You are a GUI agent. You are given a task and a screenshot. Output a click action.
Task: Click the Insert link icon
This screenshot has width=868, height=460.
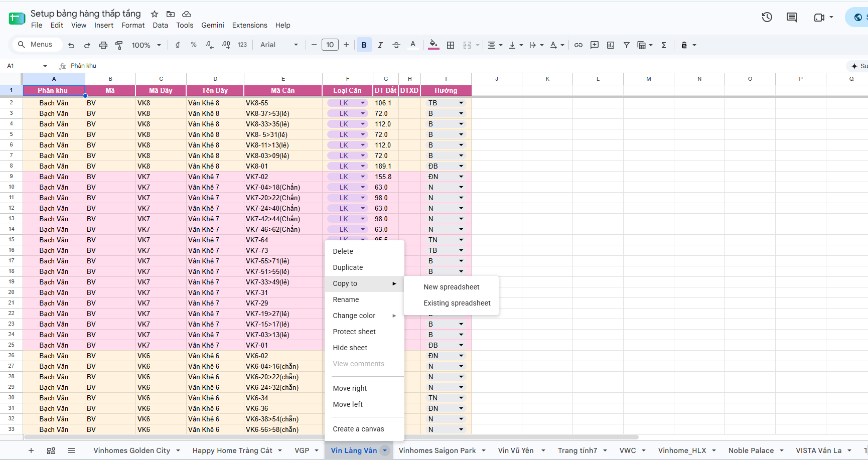pos(578,45)
